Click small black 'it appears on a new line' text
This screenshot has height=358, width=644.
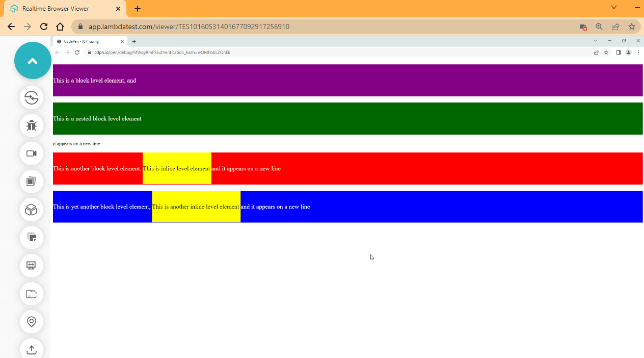[x=76, y=144]
